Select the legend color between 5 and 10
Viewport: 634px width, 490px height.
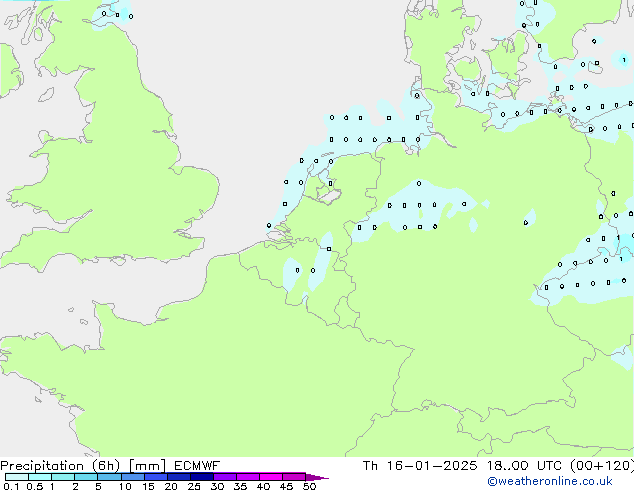click(x=110, y=477)
